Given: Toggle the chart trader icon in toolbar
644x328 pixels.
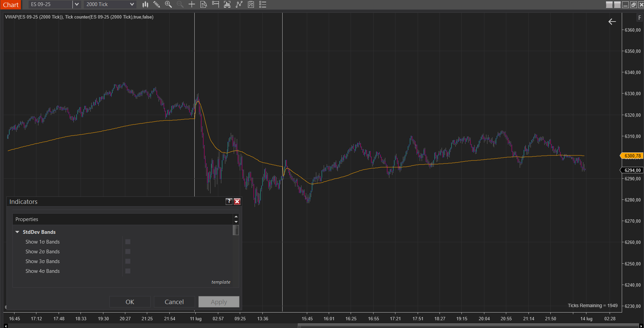Looking at the screenshot, I should (216, 4).
